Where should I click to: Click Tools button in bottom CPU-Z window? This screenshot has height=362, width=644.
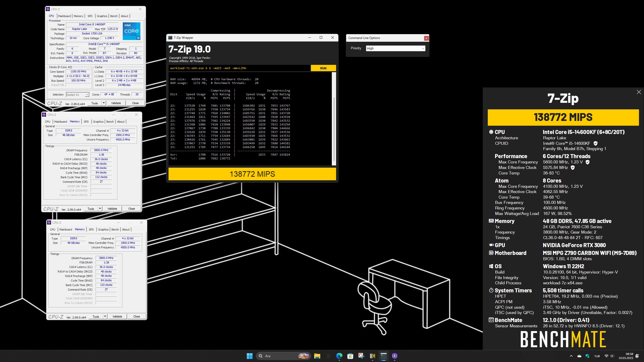(x=96, y=316)
